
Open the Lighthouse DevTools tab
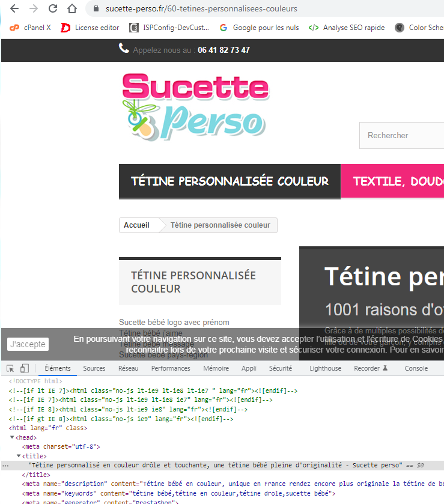pos(326,368)
